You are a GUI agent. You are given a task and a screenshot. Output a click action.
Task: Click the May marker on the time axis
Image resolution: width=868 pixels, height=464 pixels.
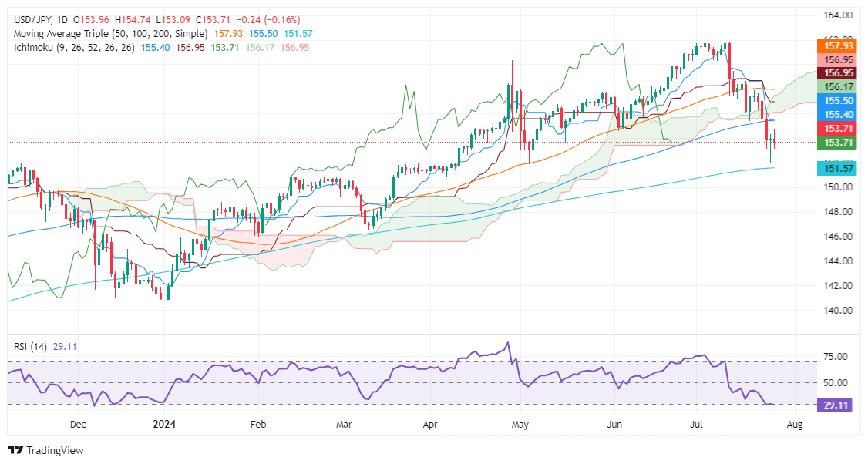pyautogui.click(x=520, y=425)
